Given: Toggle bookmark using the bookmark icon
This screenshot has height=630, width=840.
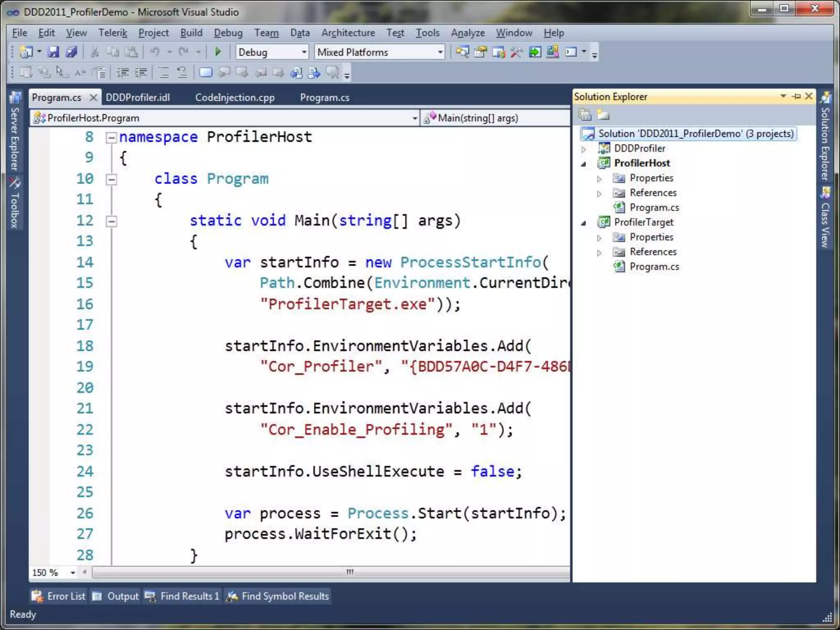Looking at the screenshot, I should tap(205, 73).
